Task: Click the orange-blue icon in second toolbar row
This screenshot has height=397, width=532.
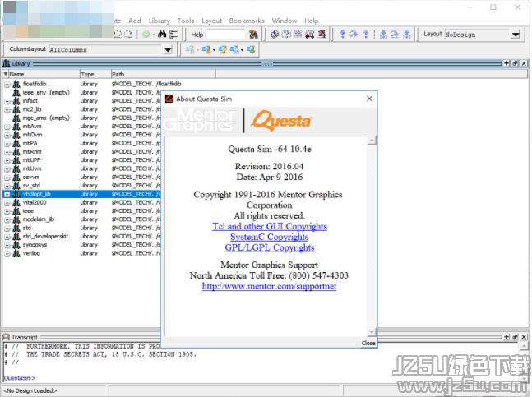Action: click(x=206, y=50)
